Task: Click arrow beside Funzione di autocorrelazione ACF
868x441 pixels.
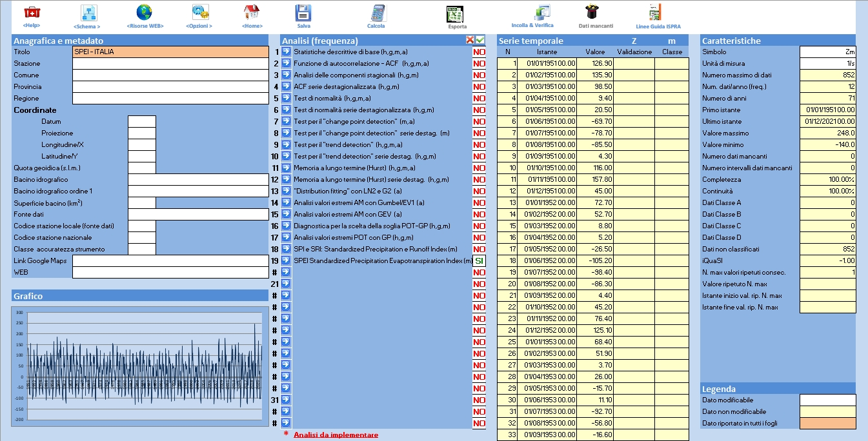Action: point(286,64)
